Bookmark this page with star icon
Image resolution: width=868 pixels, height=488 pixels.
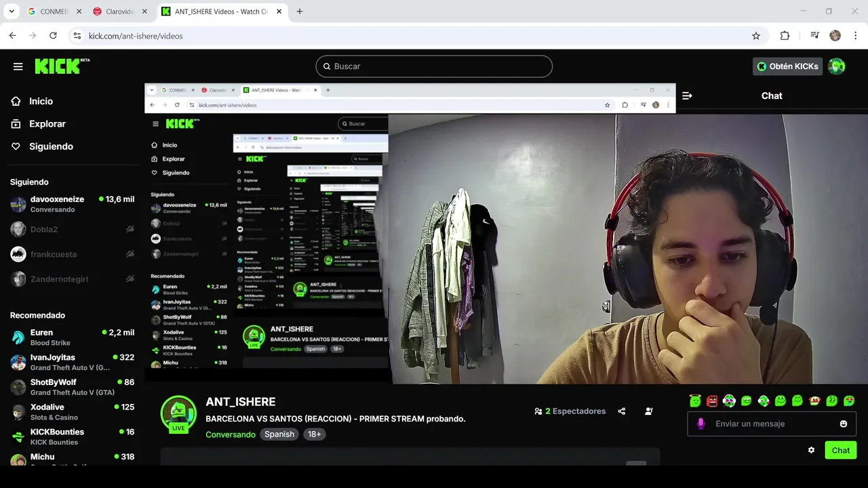(x=756, y=36)
